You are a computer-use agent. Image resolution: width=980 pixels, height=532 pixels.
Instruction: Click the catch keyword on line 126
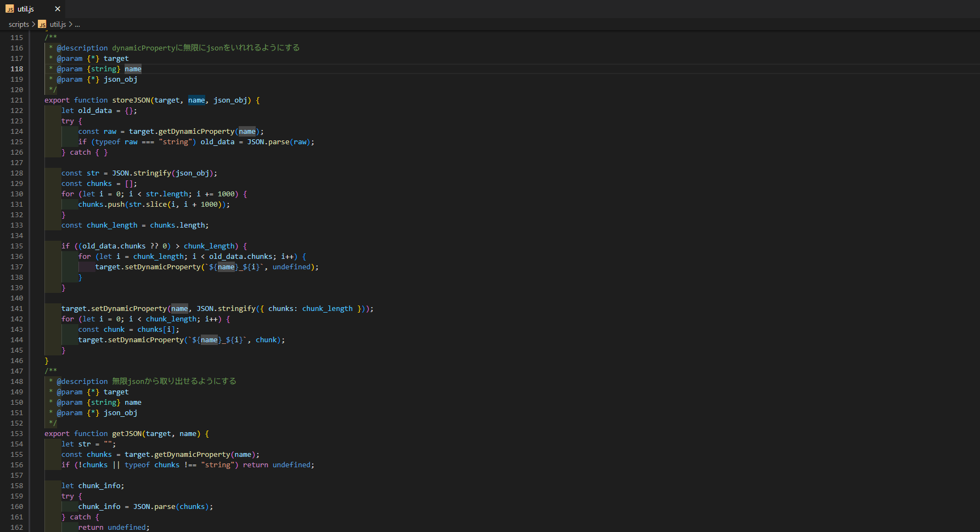(x=80, y=152)
